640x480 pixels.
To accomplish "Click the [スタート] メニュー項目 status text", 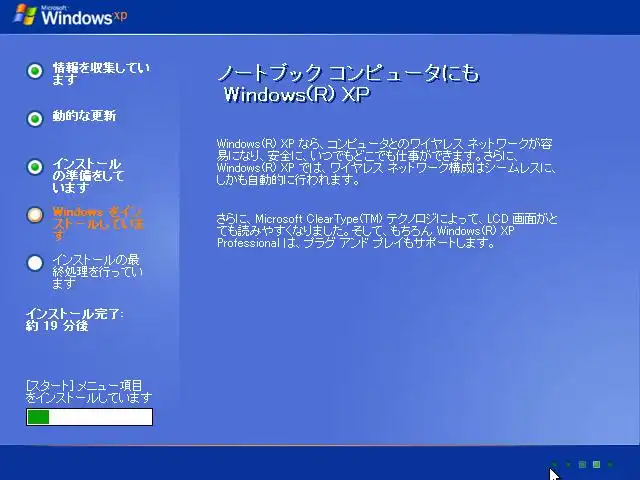I will click(89, 391).
